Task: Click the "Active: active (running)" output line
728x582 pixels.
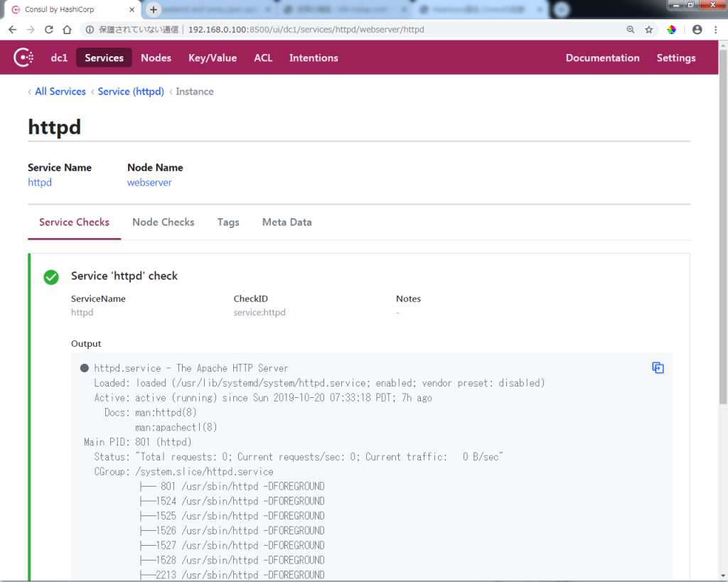Action: (x=263, y=398)
